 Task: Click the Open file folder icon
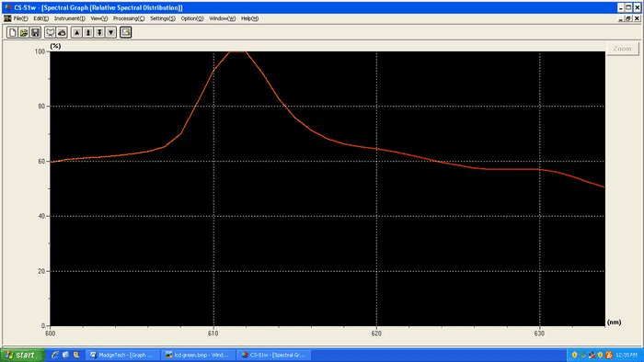(x=24, y=32)
